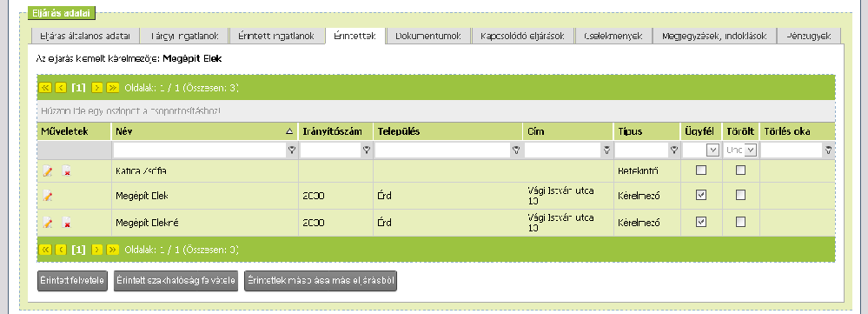Open filter menu for Cím column
This screenshot has width=868, height=314.
click(x=606, y=150)
